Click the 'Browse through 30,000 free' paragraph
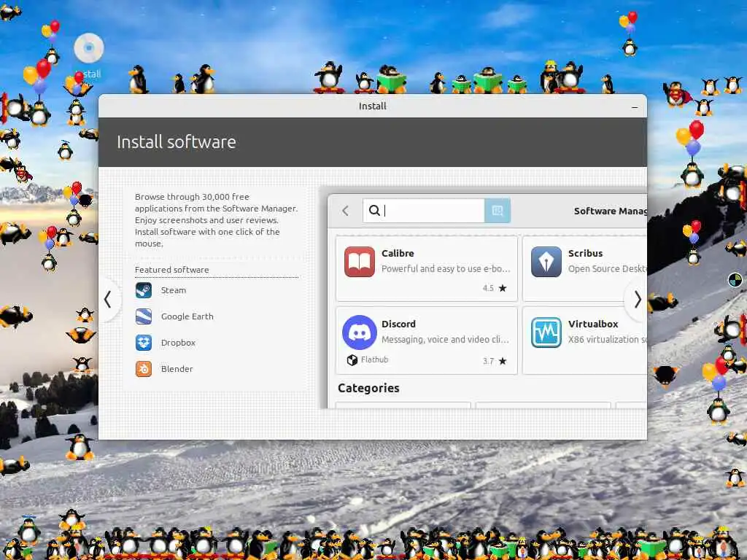The height and width of the screenshot is (560, 747). [216, 220]
